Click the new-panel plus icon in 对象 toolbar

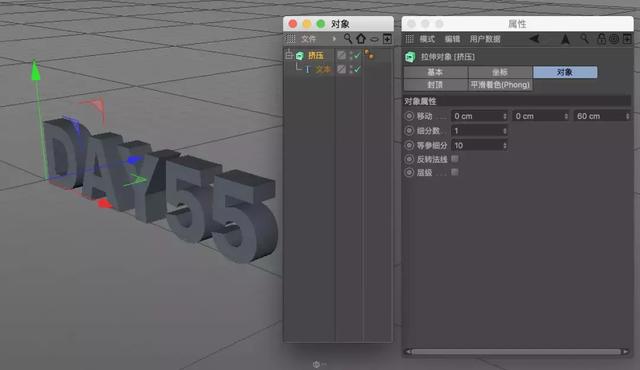pyautogui.click(x=387, y=39)
